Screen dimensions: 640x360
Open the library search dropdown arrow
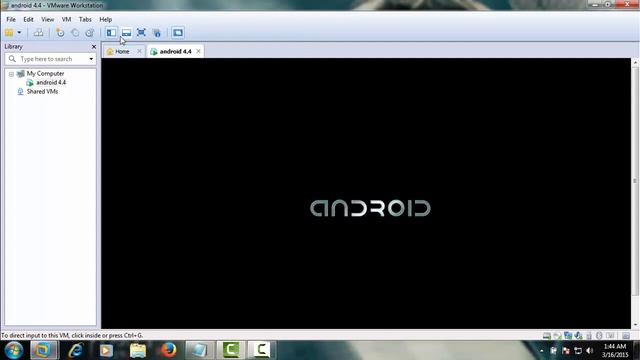(x=91, y=59)
